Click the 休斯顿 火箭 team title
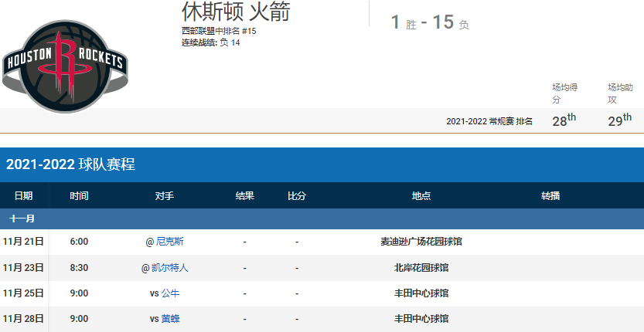Viewport: 644px width, 332px height. tap(236, 12)
